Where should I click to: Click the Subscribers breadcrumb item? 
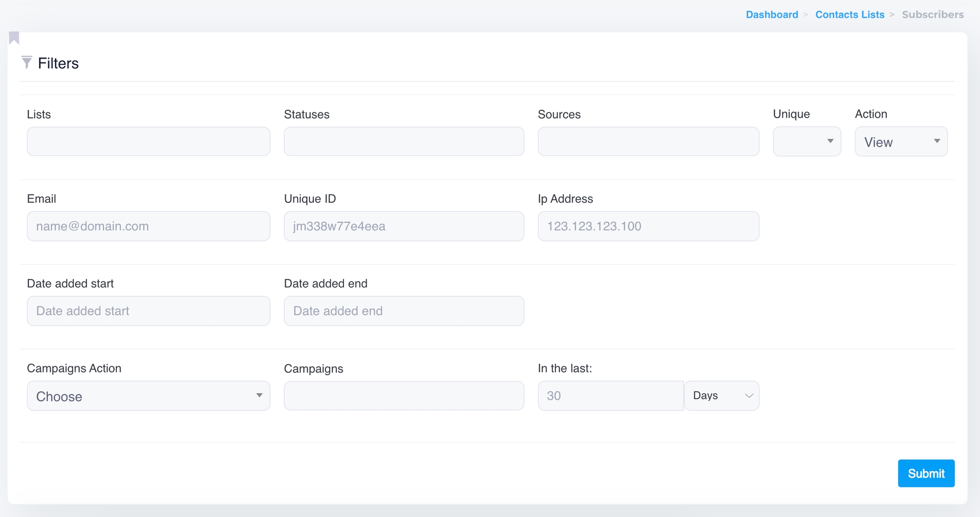pyautogui.click(x=932, y=14)
